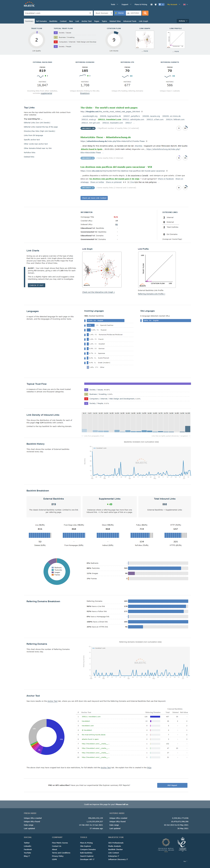210x868 pixels.
Task: Select the FRESH index toggle
Action: coord(120,13)
